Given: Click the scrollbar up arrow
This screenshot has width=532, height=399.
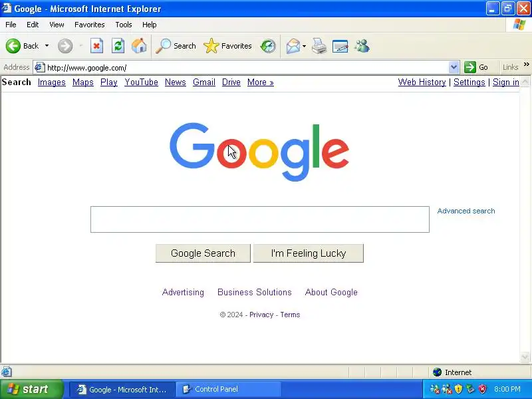Looking at the screenshot, I should pos(525,82).
